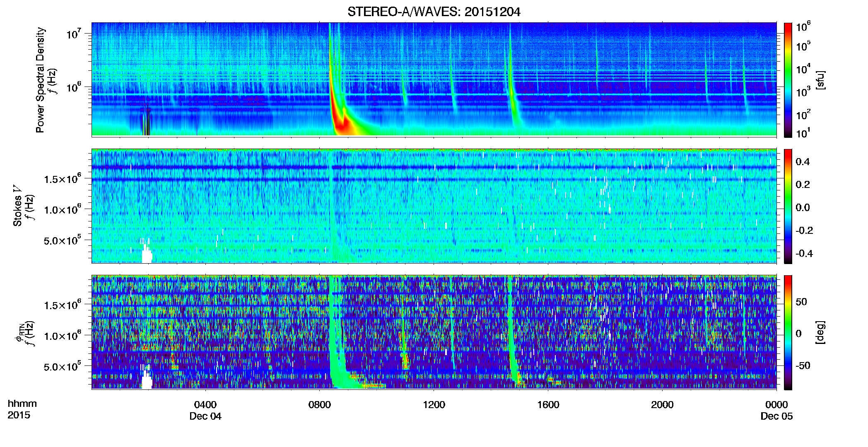Select 5.0×10^5 tick on the φ RTN panel
The height and width of the screenshot is (447, 868).
point(63,366)
